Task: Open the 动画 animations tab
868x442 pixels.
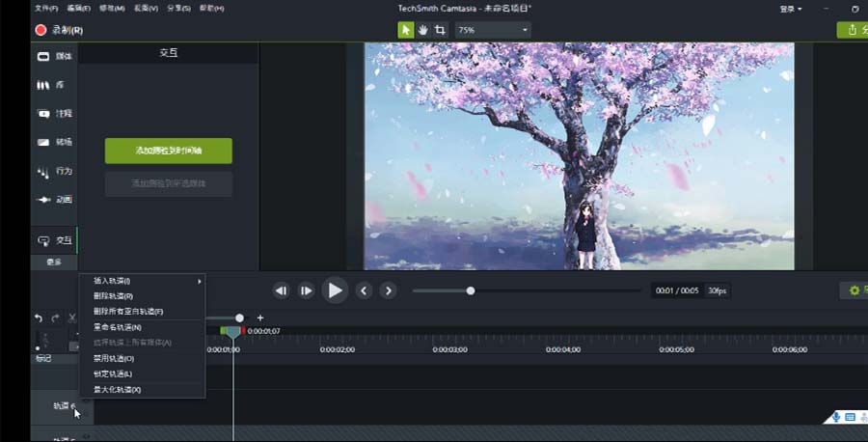Action: tap(54, 200)
